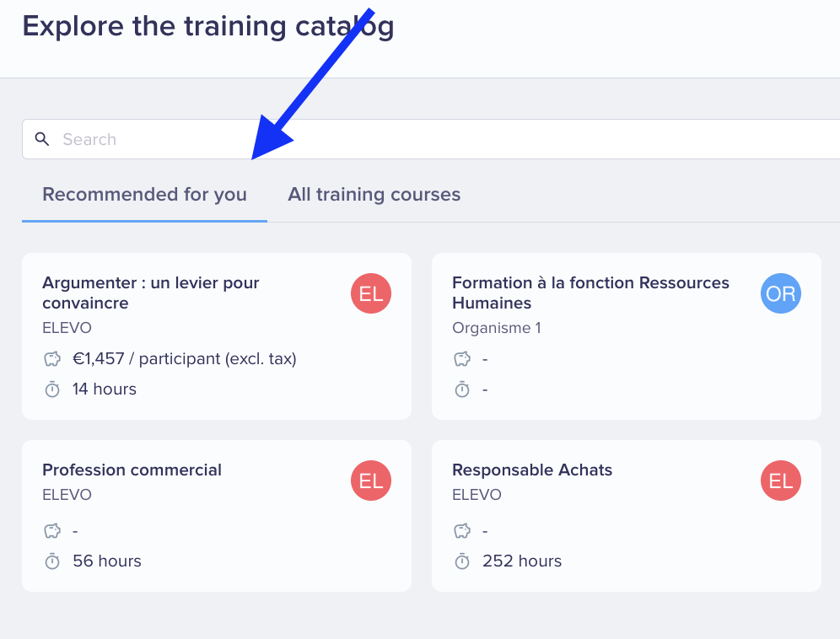Click stopwatch icon beside 14 hours
The image size is (840, 639).
click(52, 389)
